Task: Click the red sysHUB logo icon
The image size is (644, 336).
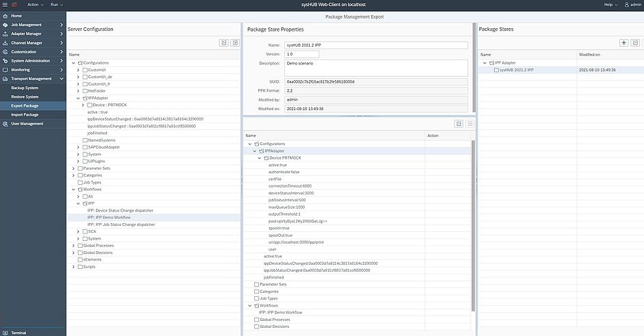Action: [15, 5]
